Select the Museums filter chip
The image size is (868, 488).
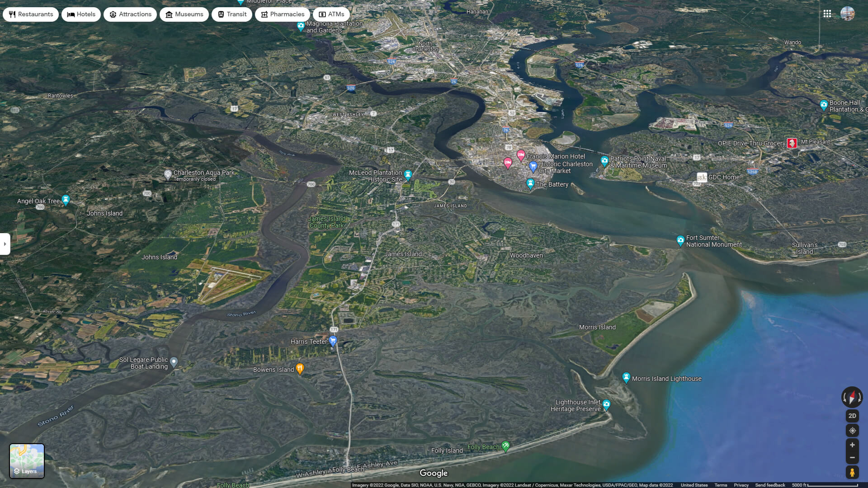pos(184,14)
